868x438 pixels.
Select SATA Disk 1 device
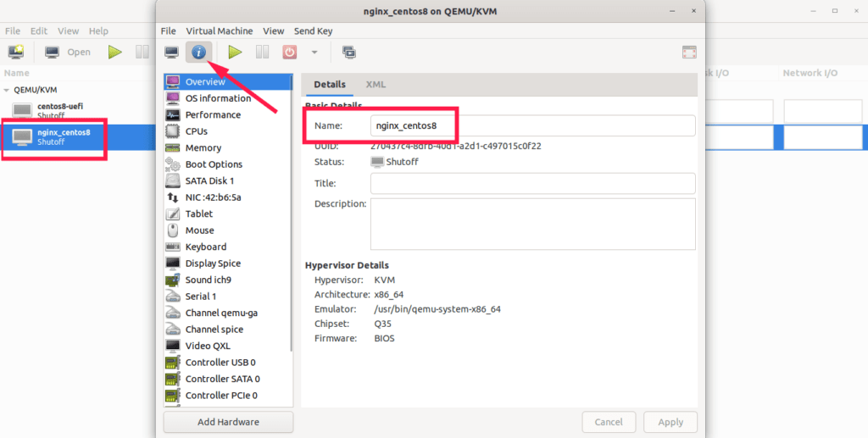(228, 180)
